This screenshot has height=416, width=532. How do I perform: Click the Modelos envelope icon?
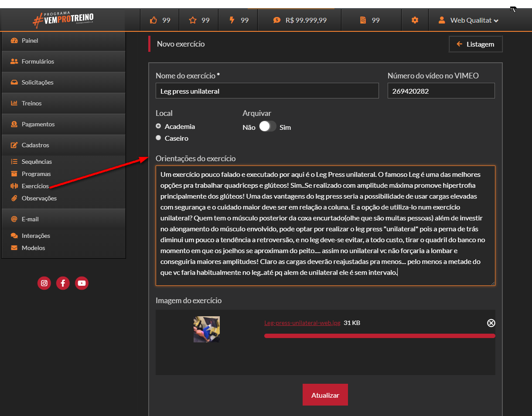(14, 248)
